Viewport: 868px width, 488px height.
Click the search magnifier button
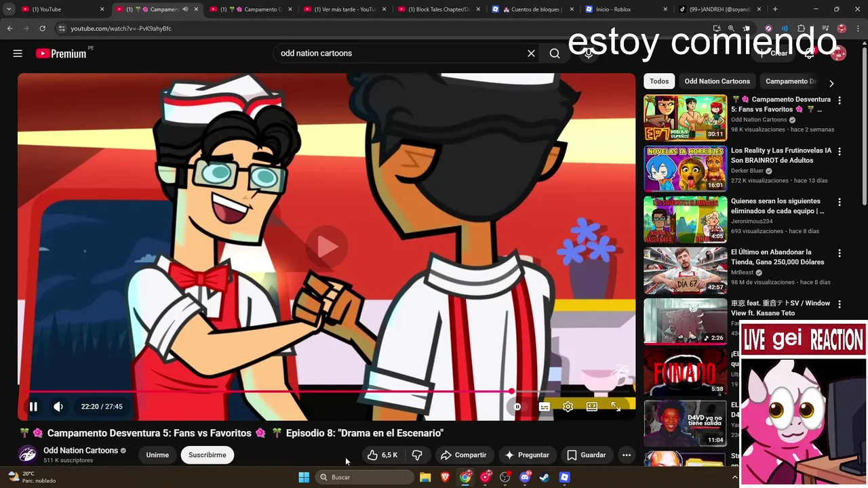(x=555, y=54)
